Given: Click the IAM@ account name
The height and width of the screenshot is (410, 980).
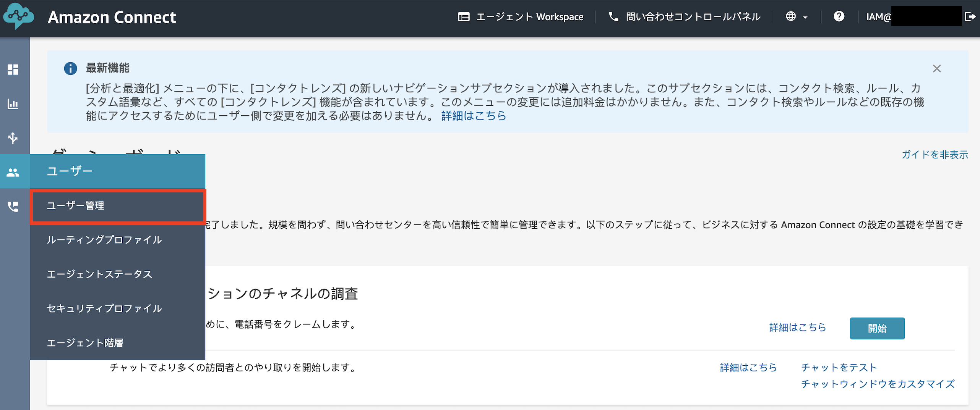Looking at the screenshot, I should (879, 17).
